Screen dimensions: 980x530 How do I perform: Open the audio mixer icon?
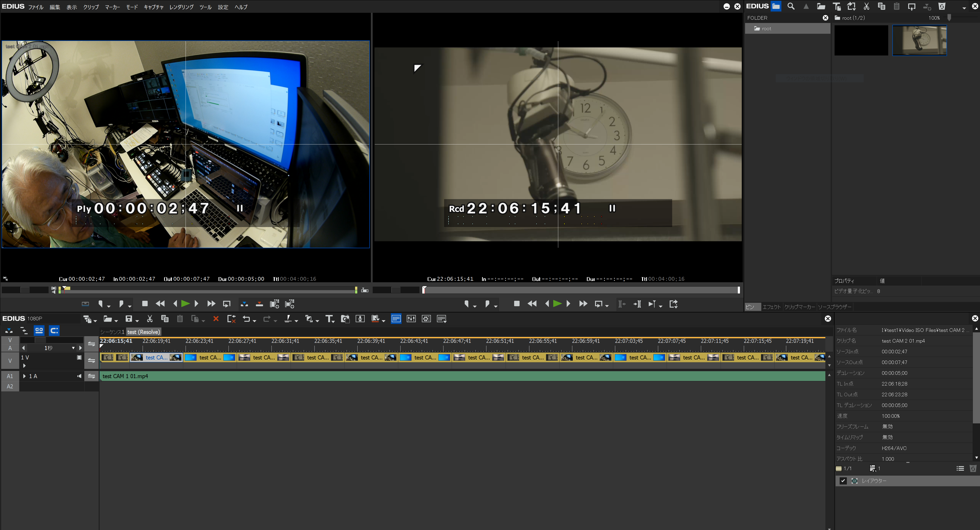[411, 319]
